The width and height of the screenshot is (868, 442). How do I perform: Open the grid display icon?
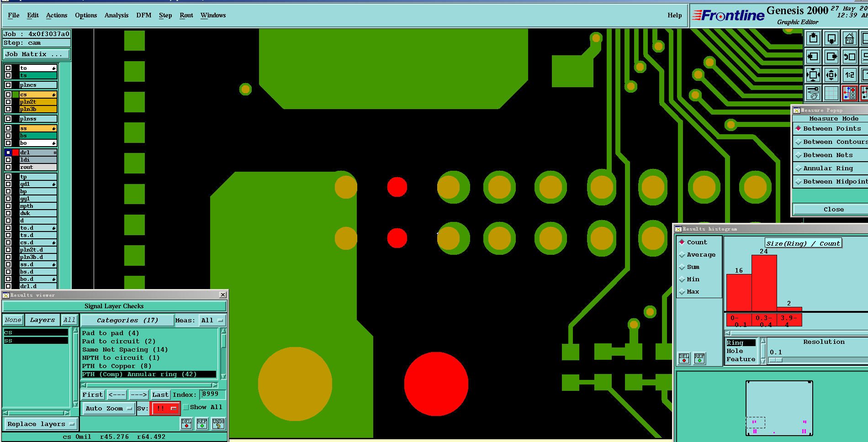[x=831, y=93]
